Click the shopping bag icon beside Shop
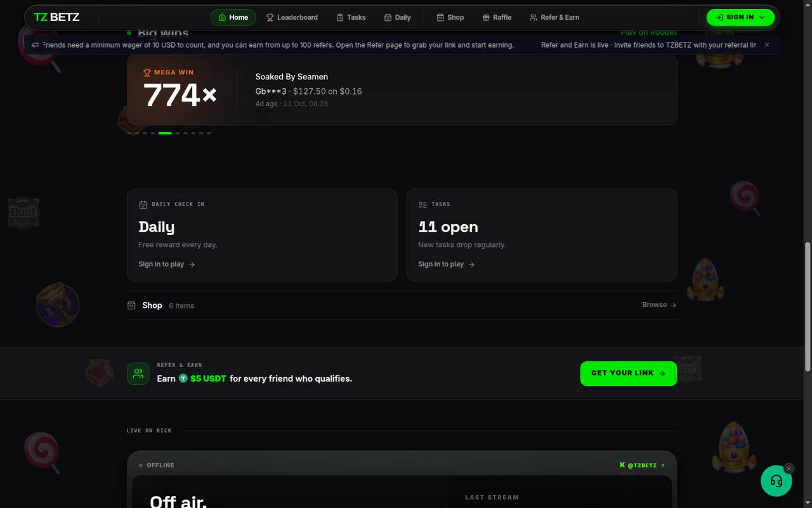The width and height of the screenshot is (812, 508). (131, 305)
